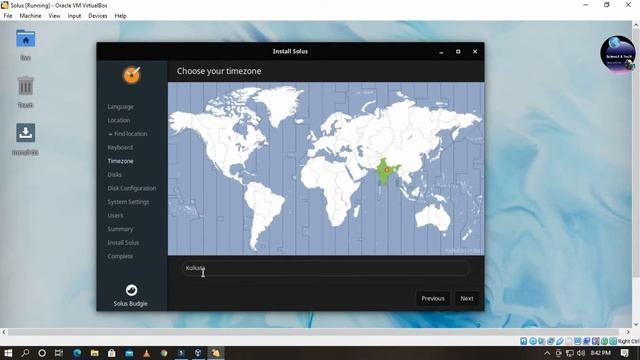Click the Previous button in installer
Viewport: 640px width, 360px height.
(433, 298)
